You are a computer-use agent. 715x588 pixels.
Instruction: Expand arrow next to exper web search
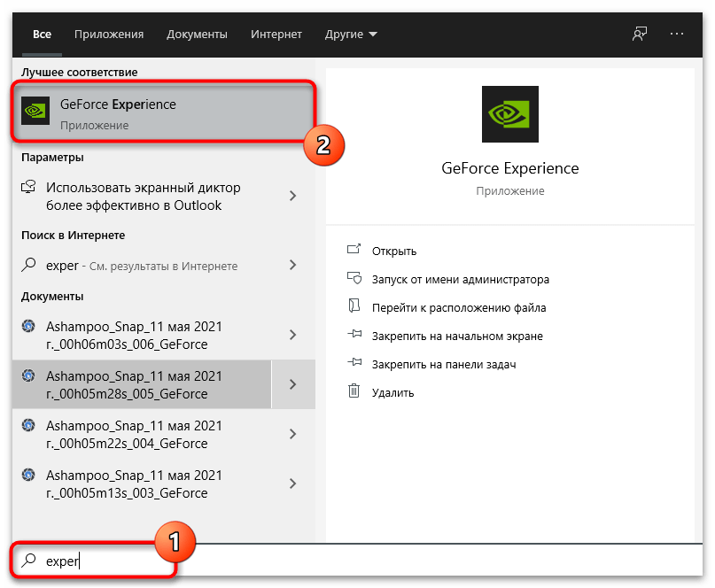click(x=292, y=265)
